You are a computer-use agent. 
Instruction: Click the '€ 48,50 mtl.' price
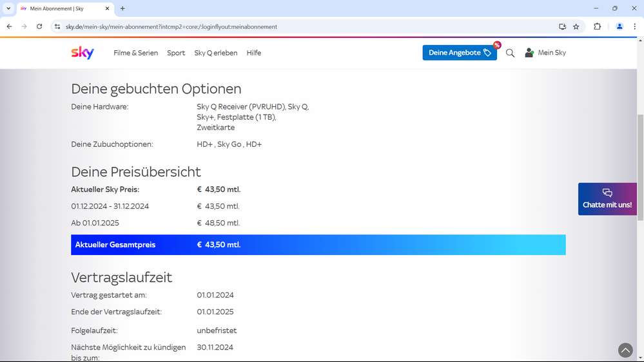click(219, 223)
